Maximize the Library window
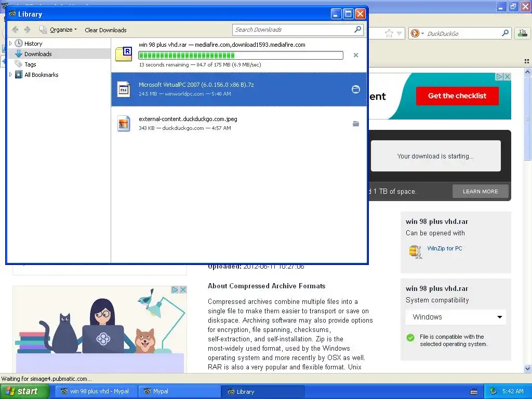 tap(348, 14)
